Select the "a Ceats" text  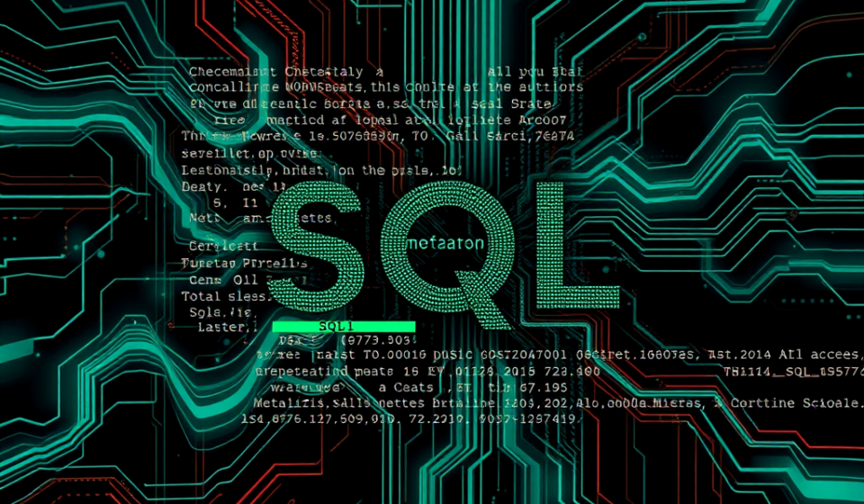406,387
